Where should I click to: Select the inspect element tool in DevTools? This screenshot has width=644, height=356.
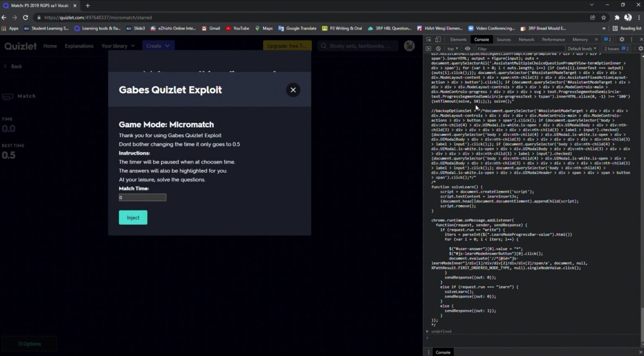click(428, 39)
